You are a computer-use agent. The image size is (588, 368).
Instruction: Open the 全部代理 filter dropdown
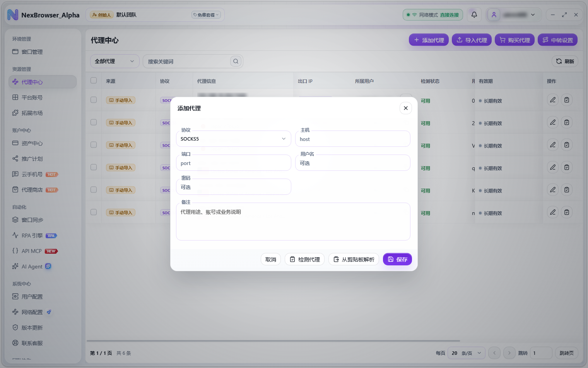click(115, 61)
